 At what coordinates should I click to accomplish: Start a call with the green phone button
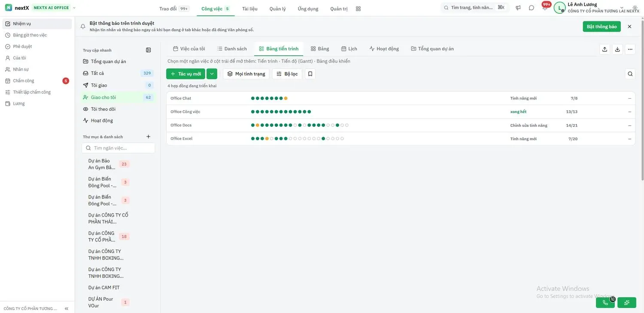[605, 303]
